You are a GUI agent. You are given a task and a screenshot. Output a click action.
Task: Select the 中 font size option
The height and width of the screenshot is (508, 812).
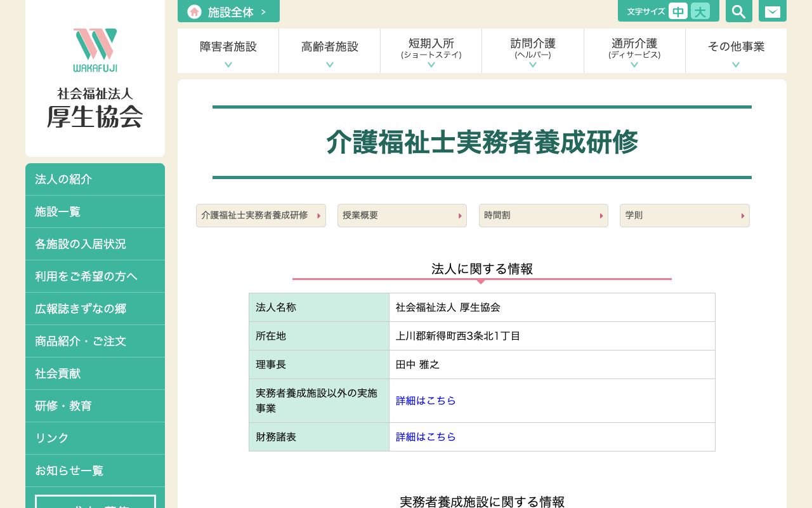678,11
